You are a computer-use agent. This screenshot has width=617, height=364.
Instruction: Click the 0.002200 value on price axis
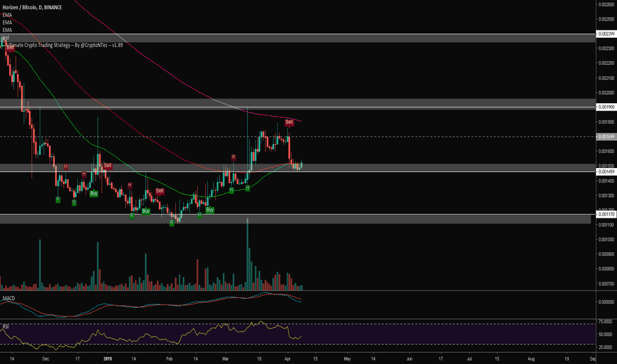606,63
